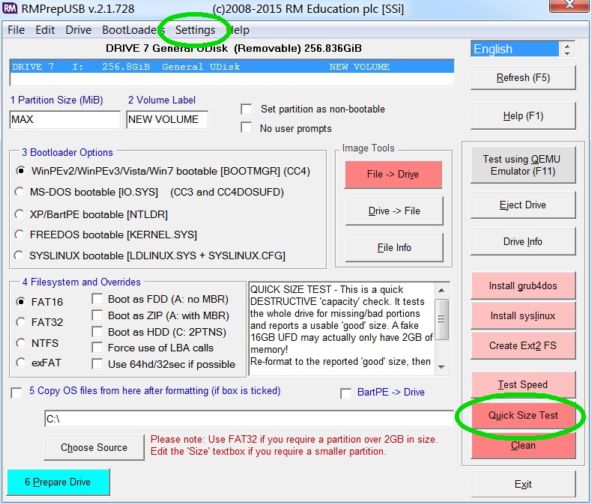
Task: Step language selection up from English
Action: pos(567,46)
